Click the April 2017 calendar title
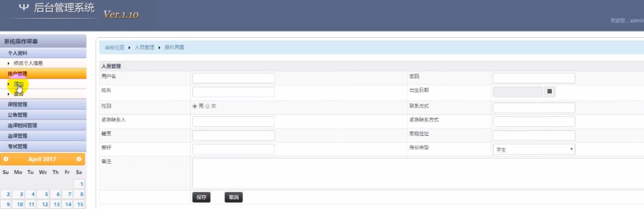The height and width of the screenshot is (209, 644). (x=42, y=159)
